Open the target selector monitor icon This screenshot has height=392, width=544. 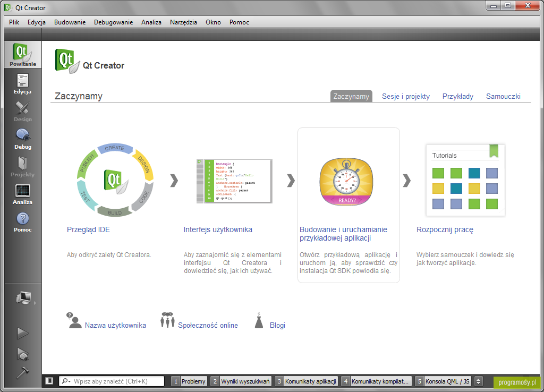(23, 299)
